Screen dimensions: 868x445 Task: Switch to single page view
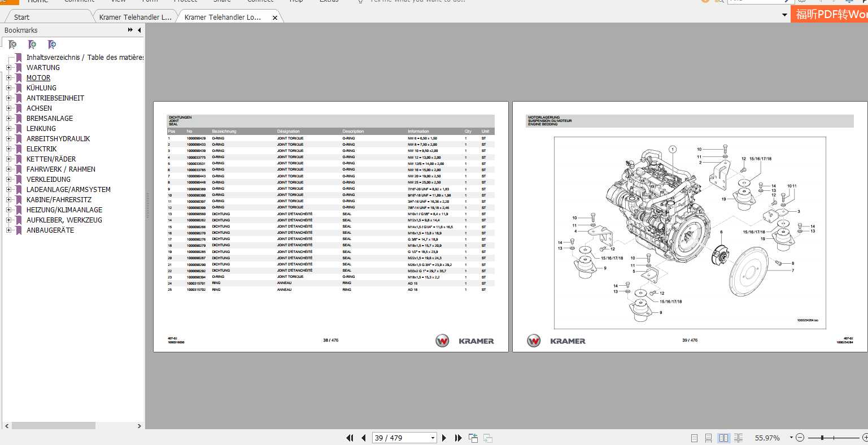[694, 438]
